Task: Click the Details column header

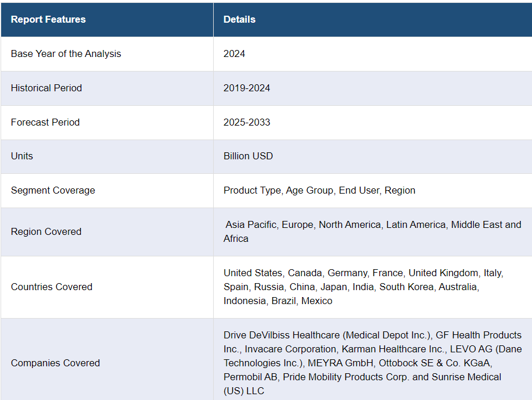Action: [x=239, y=20]
